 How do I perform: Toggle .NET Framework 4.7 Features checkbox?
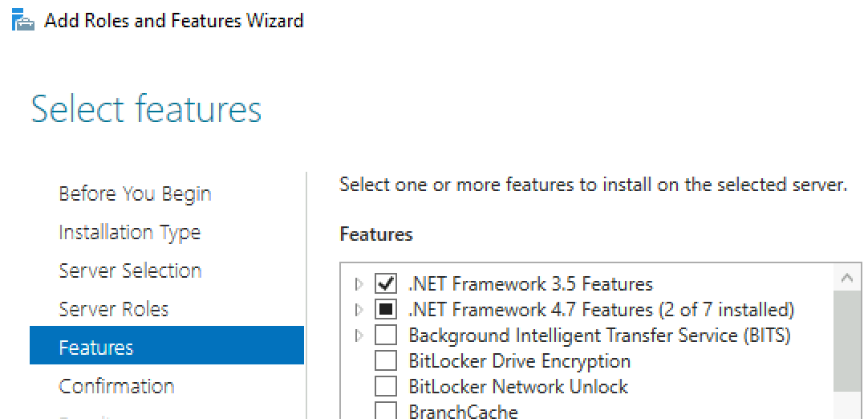point(386,310)
